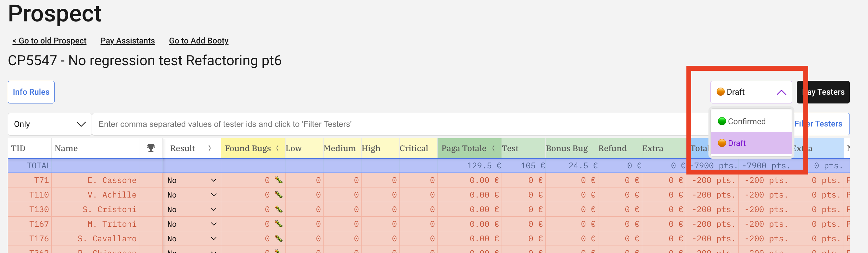Open Result dropdown for M. Tritoni
Screen dimensions: 868x253
pyautogui.click(x=192, y=224)
